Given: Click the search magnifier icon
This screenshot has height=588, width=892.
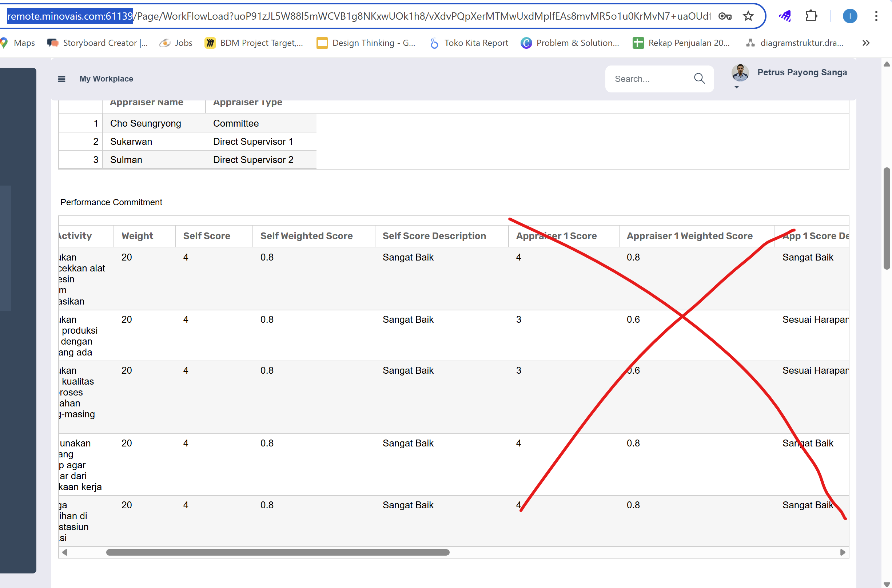Looking at the screenshot, I should (699, 78).
